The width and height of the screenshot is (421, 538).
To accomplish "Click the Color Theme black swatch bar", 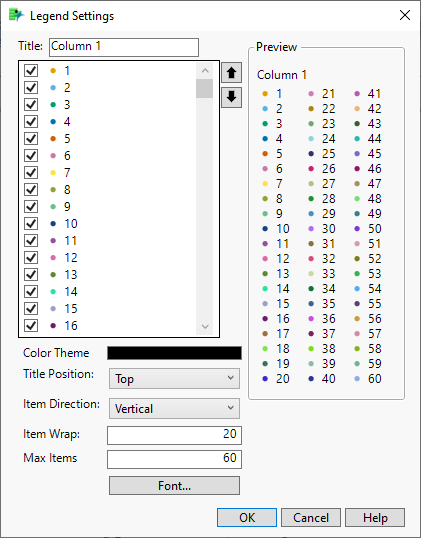I will [174, 353].
